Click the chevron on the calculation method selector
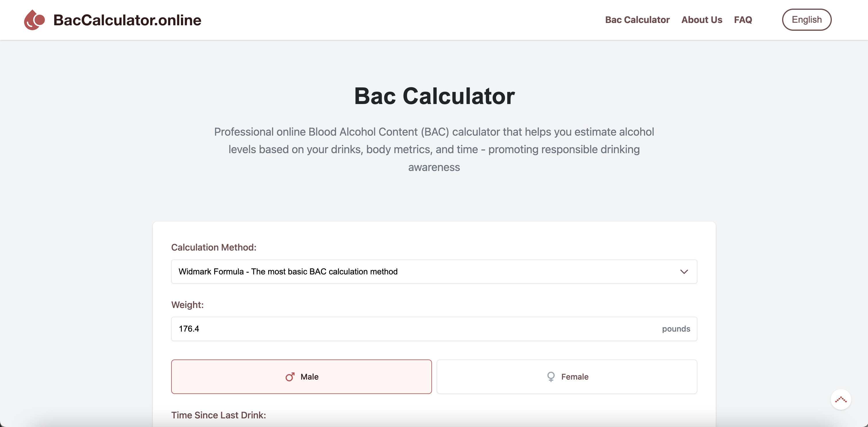 tap(684, 272)
